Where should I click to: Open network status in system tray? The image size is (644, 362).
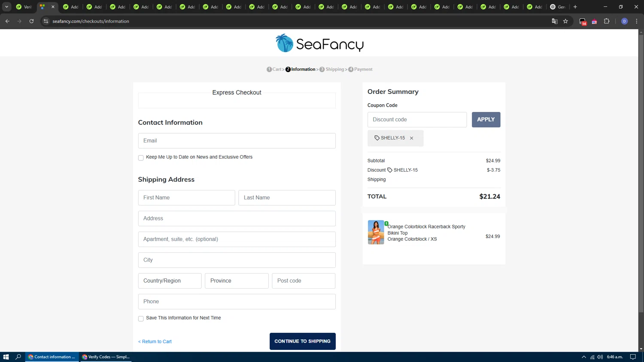pos(592,357)
